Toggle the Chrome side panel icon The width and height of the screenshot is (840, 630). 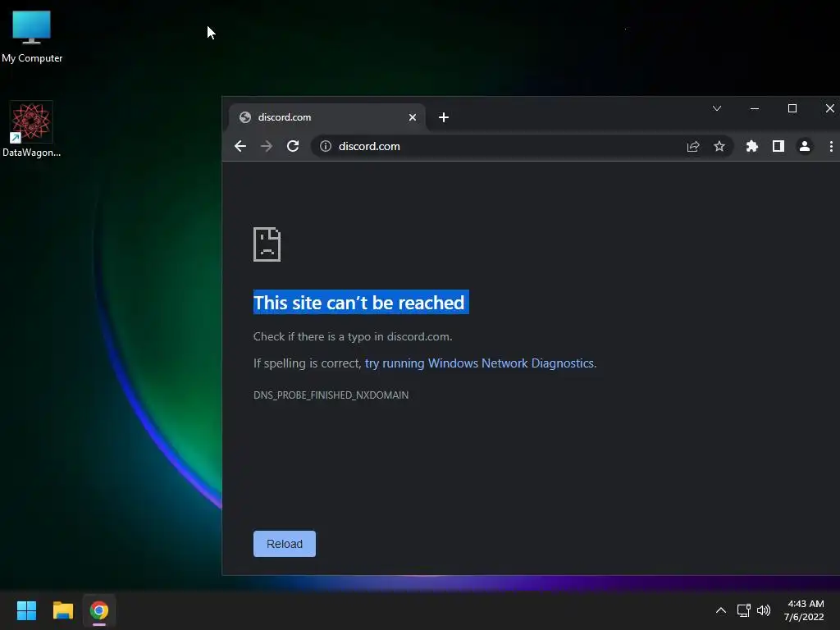(x=778, y=146)
